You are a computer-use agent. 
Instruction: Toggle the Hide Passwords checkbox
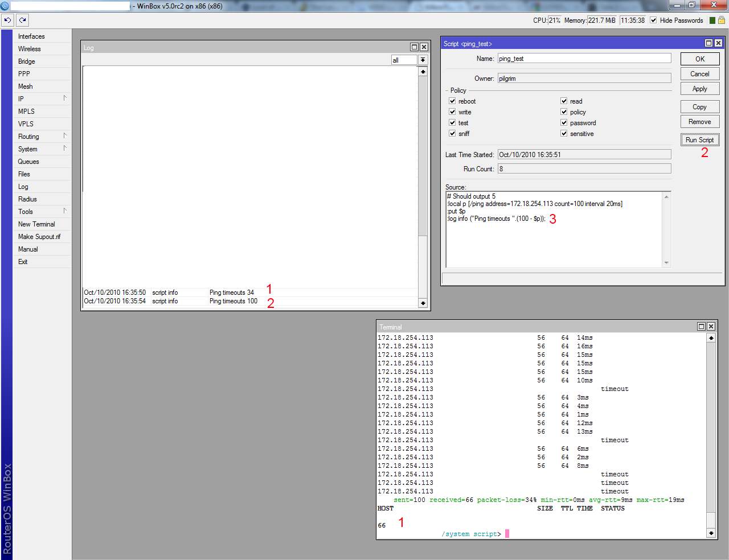[x=653, y=20]
